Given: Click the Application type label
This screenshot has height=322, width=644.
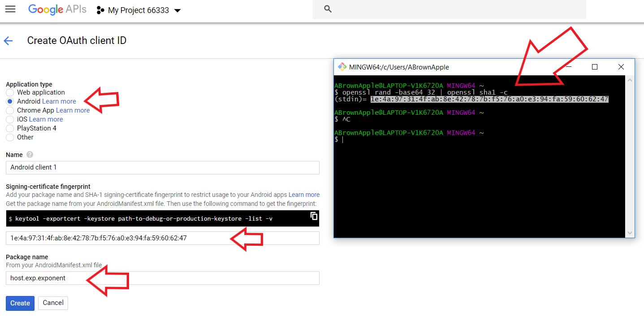Looking at the screenshot, I should (x=29, y=84).
